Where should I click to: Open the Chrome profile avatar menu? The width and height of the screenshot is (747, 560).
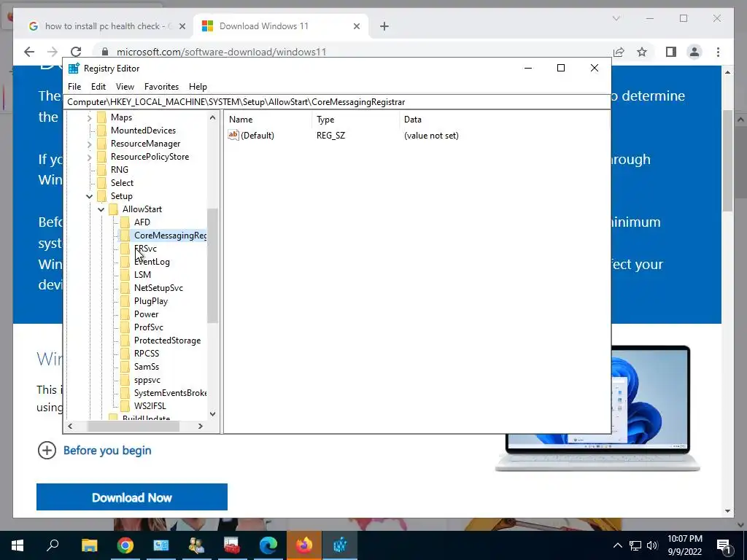pos(694,52)
